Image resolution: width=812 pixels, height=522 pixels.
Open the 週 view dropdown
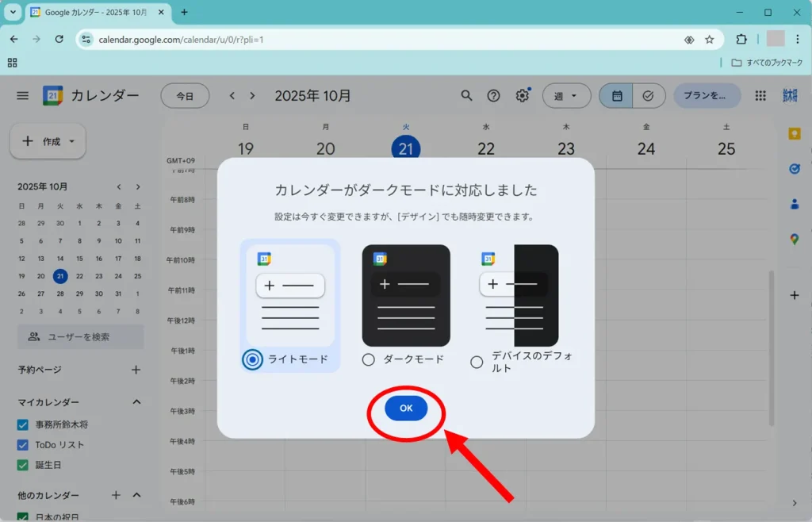pos(566,95)
